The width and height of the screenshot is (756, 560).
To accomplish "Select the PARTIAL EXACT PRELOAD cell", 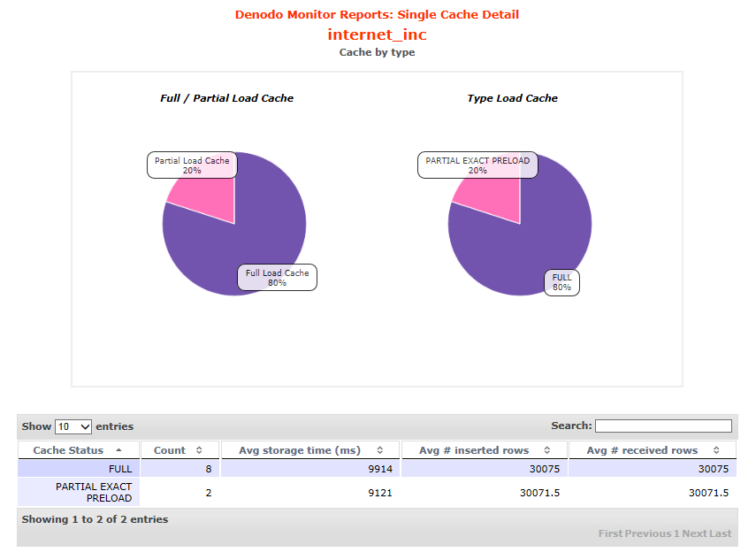I will click(79, 493).
